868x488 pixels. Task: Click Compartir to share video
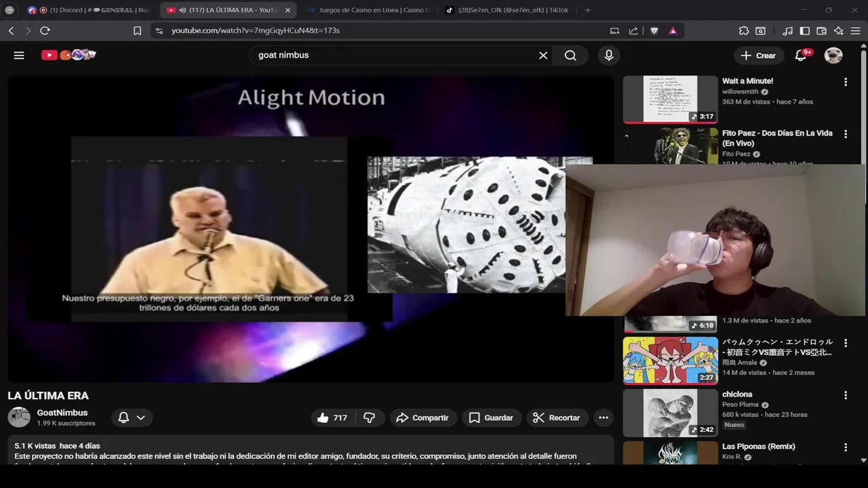click(422, 418)
